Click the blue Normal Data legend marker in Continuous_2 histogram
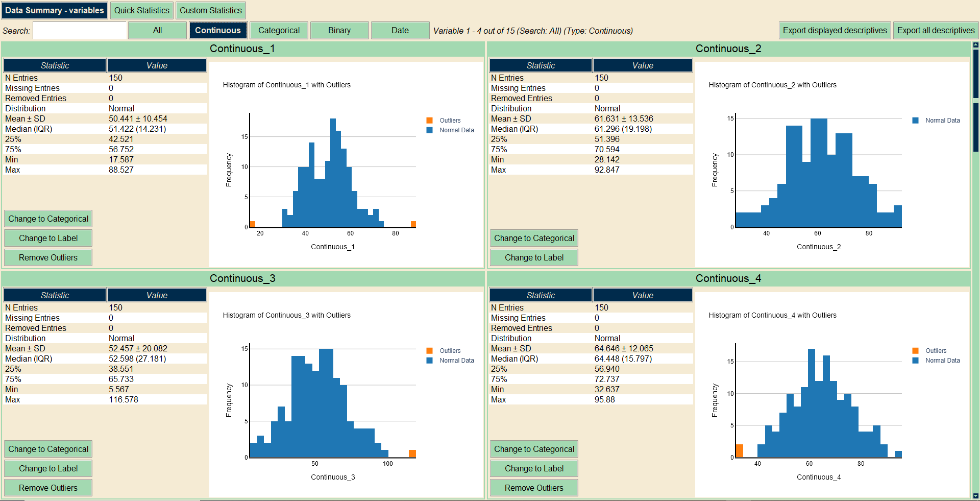The width and height of the screenshot is (980, 501). click(x=915, y=121)
